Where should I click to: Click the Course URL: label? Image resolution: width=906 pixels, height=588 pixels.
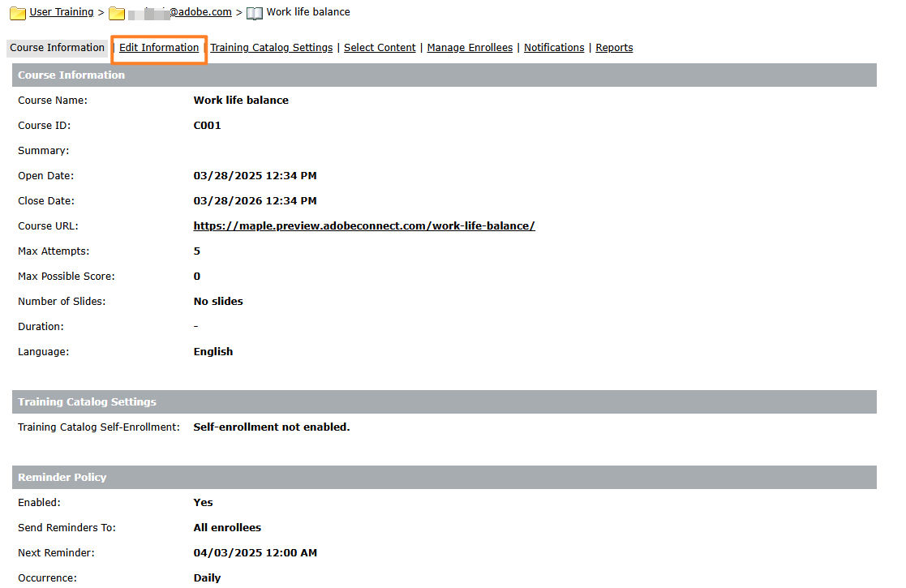(x=48, y=225)
